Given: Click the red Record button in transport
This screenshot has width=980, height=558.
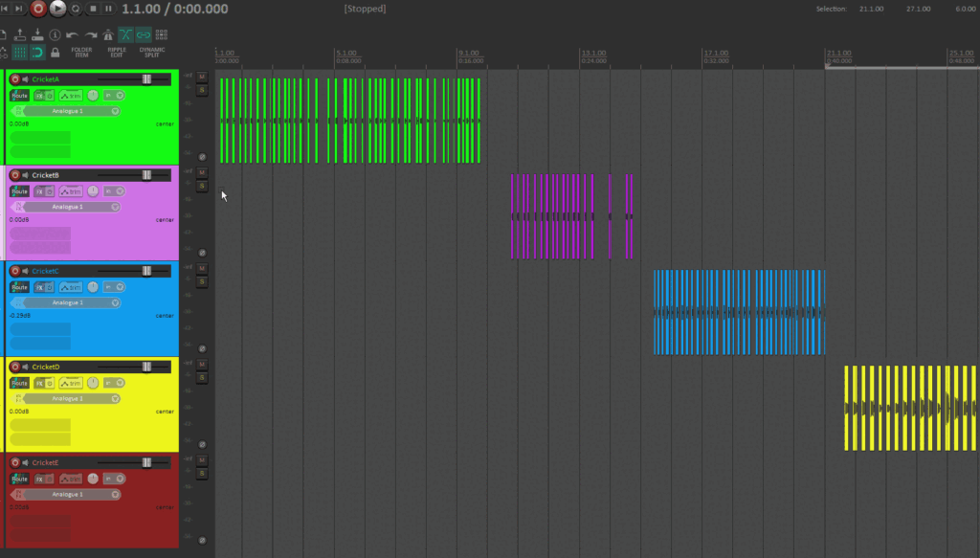Looking at the screenshot, I should click(38, 9).
